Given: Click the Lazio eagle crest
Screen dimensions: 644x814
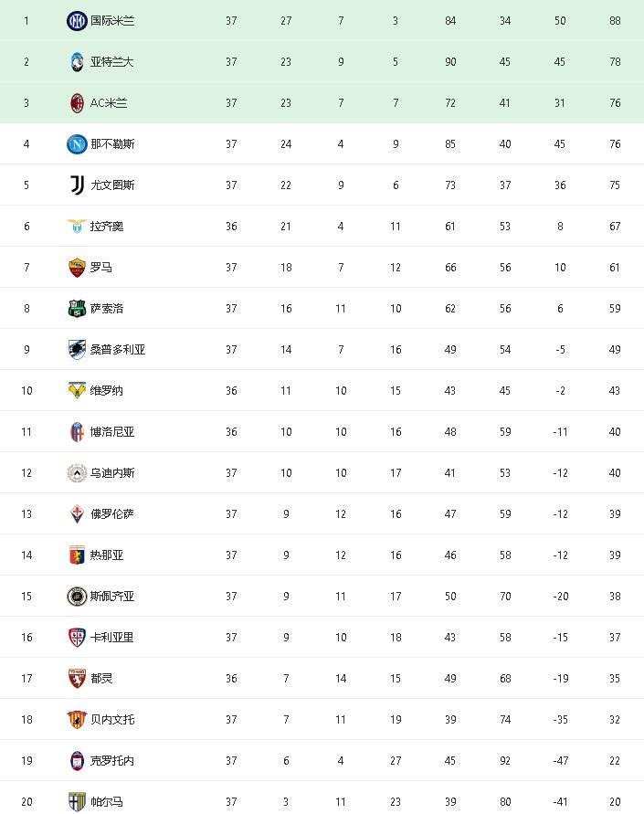Looking at the screenshot, I should point(77,226).
